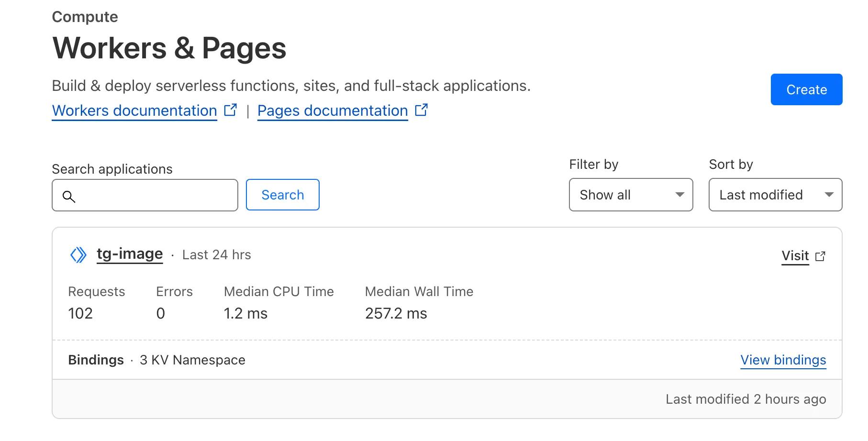Click the arrow in Last modified dropdown
This screenshot has width=868, height=441.
click(x=829, y=195)
